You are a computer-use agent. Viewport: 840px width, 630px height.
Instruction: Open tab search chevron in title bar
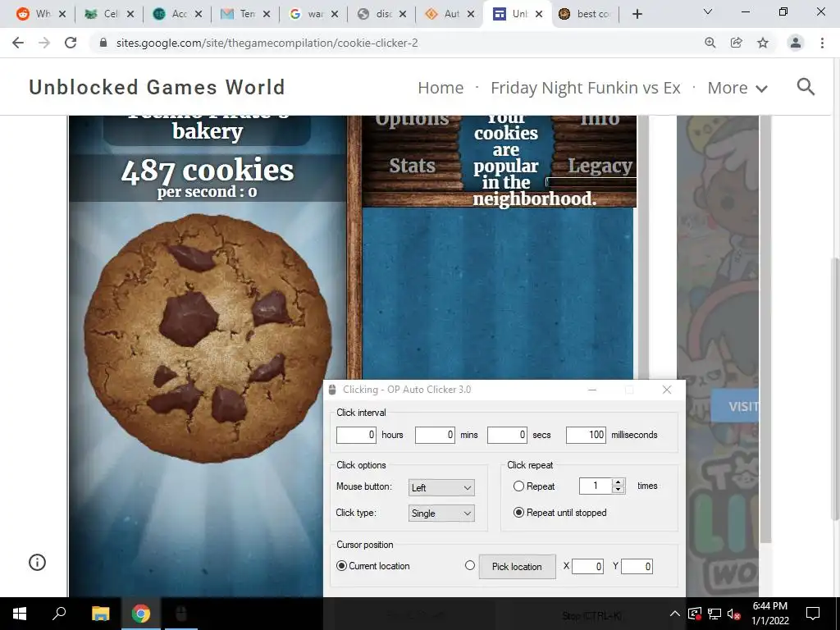pos(708,11)
